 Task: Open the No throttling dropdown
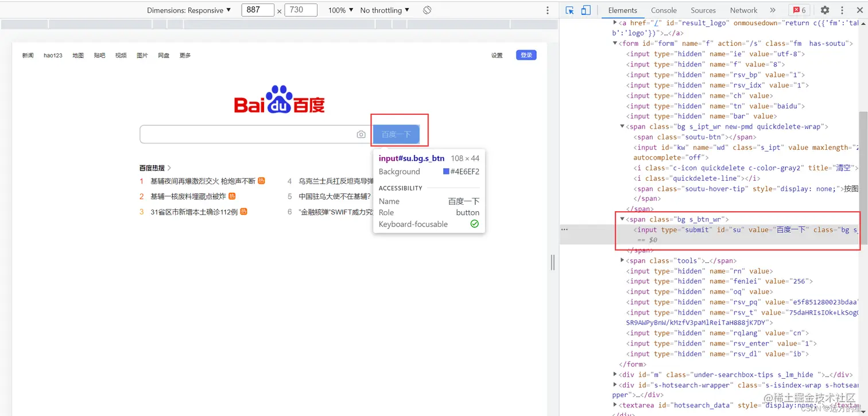pyautogui.click(x=383, y=10)
